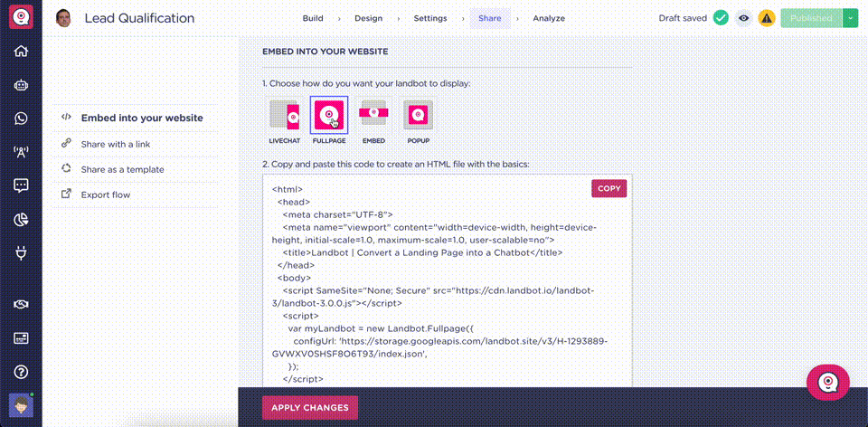Open the integrations plug icon
This screenshot has width=868, height=427.
21,253
